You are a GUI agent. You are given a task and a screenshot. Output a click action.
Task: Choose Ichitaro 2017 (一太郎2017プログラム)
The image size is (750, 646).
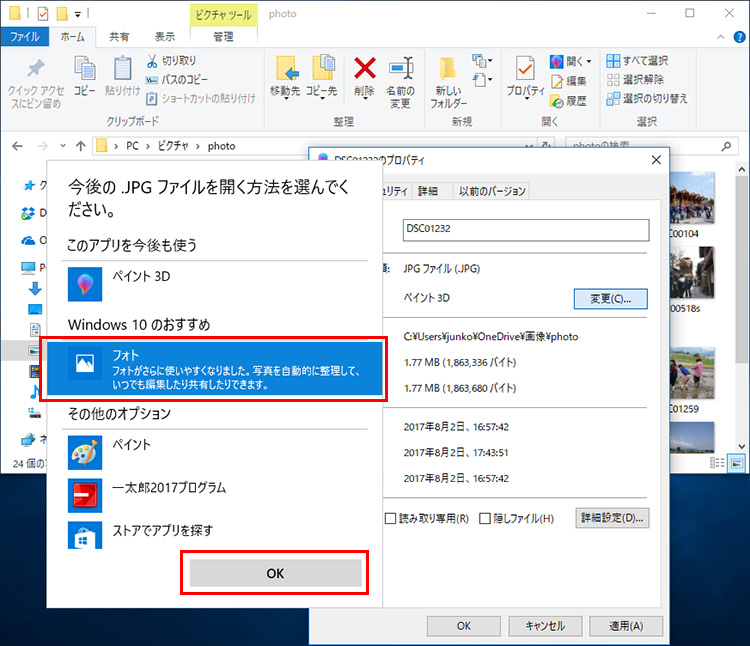(x=215, y=495)
